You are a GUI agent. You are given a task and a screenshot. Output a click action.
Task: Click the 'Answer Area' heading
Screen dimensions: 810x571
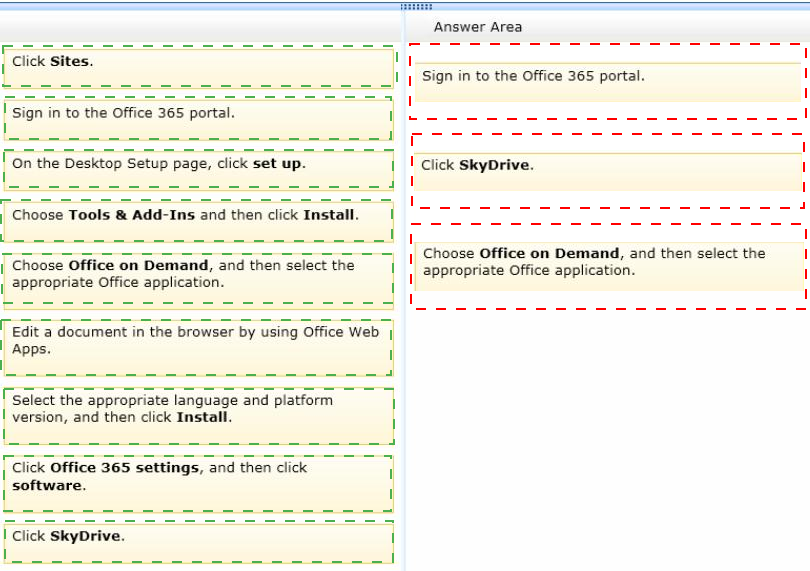478,27
